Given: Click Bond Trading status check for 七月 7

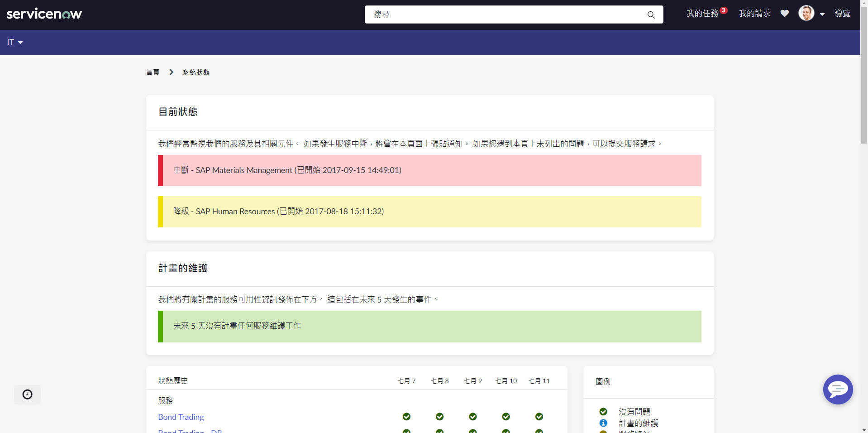Looking at the screenshot, I should click(406, 417).
